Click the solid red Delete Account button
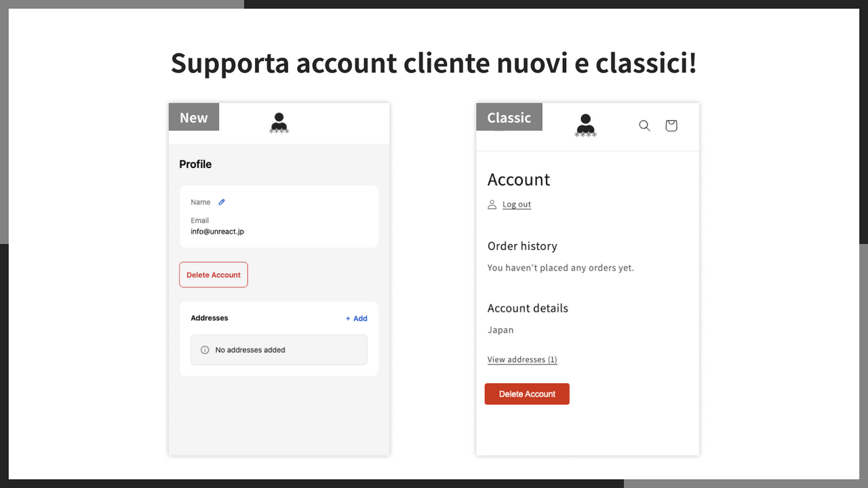 [x=527, y=394]
